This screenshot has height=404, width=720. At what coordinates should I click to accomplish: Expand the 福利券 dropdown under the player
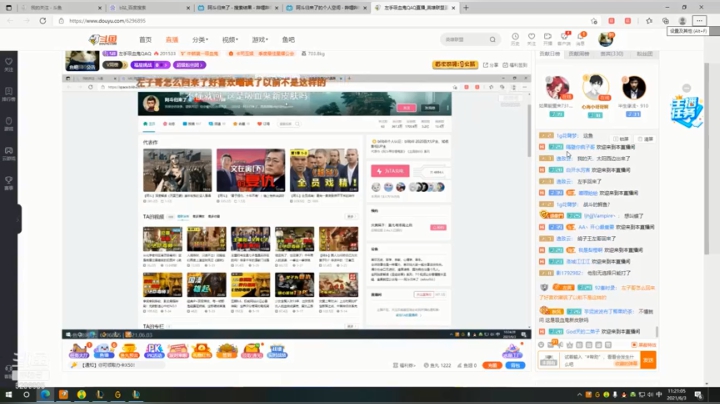pyautogui.click(x=404, y=365)
